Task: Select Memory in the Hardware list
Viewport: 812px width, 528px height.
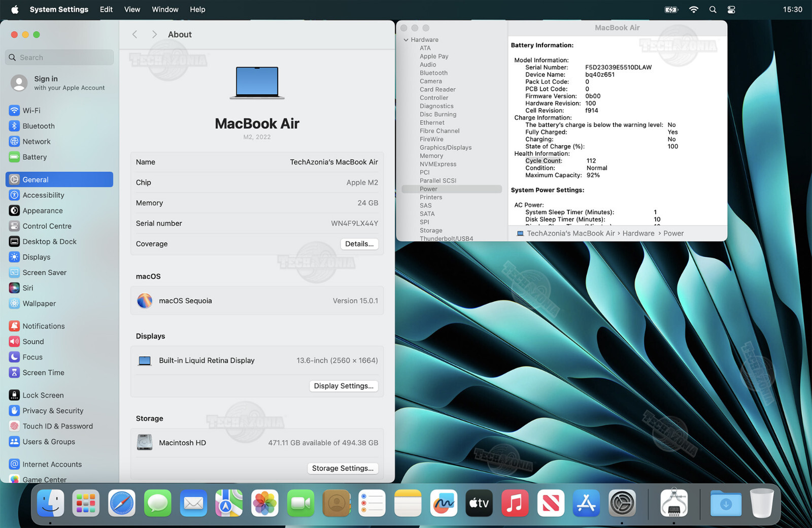Action: 431,156
